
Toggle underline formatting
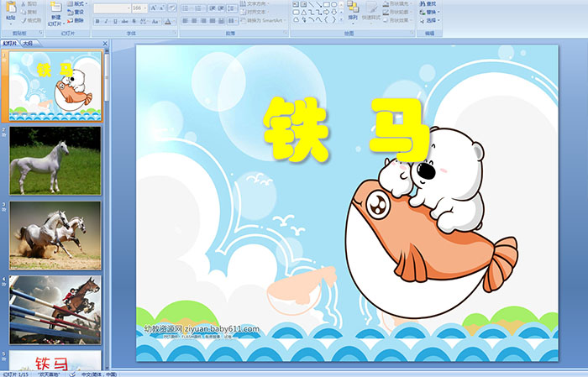[x=115, y=21]
